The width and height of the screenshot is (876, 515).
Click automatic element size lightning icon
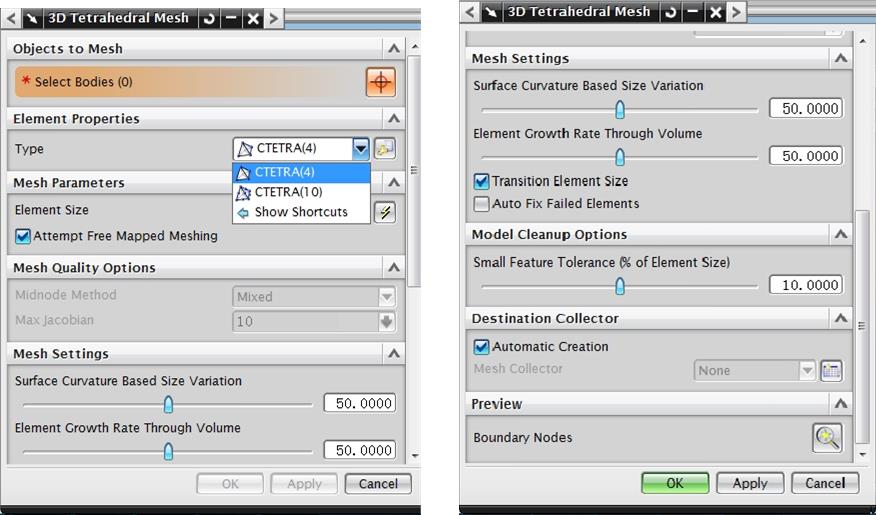click(x=385, y=212)
